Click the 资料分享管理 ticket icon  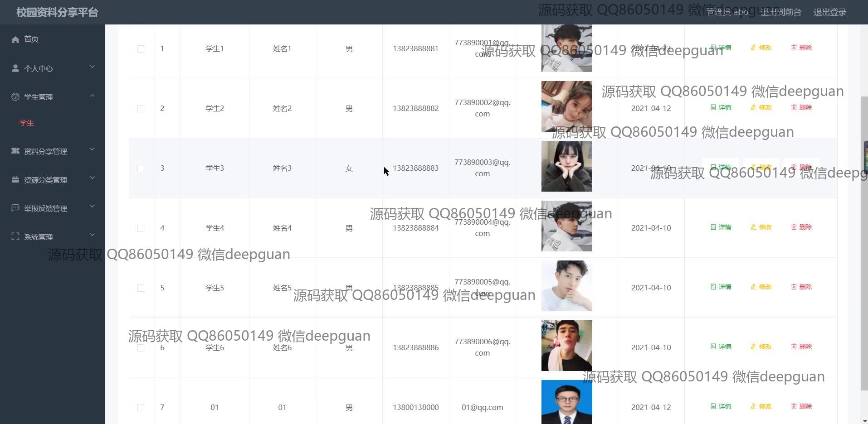15,151
